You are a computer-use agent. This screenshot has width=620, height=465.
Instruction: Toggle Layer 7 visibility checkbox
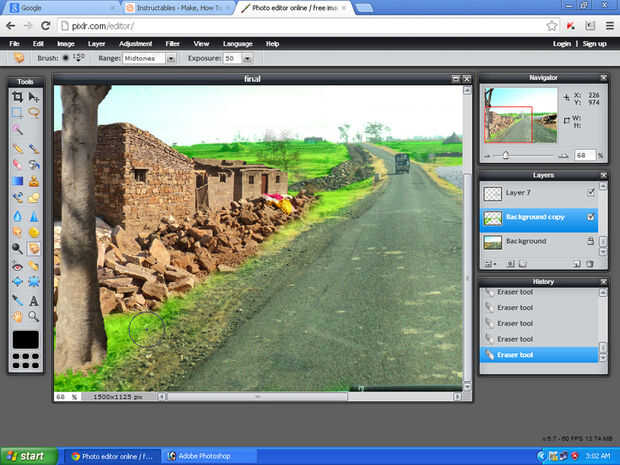590,193
